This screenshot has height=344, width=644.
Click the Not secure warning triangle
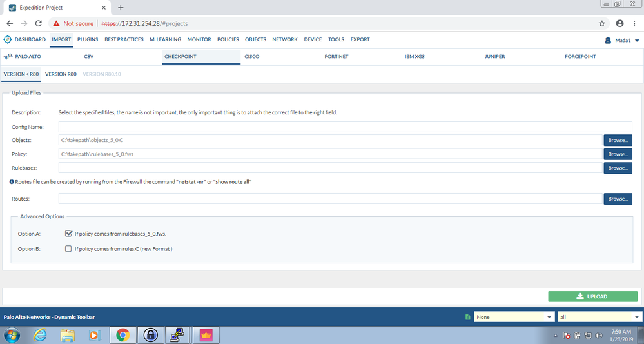56,23
